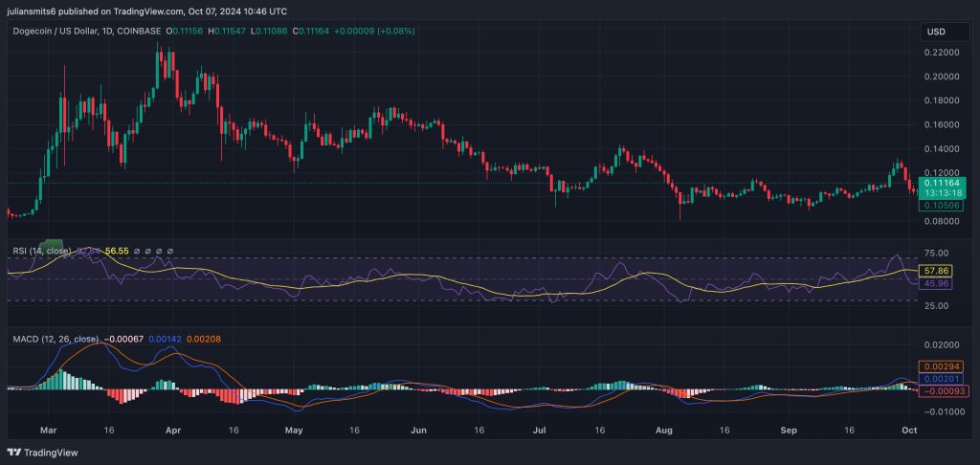This screenshot has width=980, height=465.
Task: Click the RSI yellow value tag 57.86
Action: click(934, 272)
